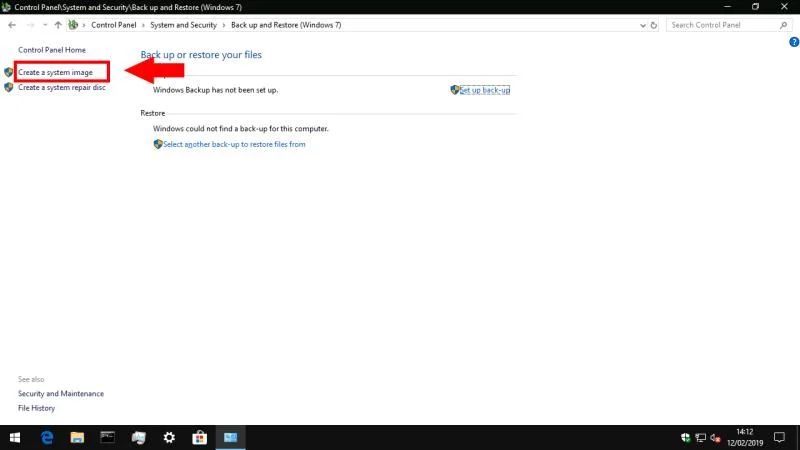Open Microsoft Store from taskbar
The image size is (800, 450).
199,438
